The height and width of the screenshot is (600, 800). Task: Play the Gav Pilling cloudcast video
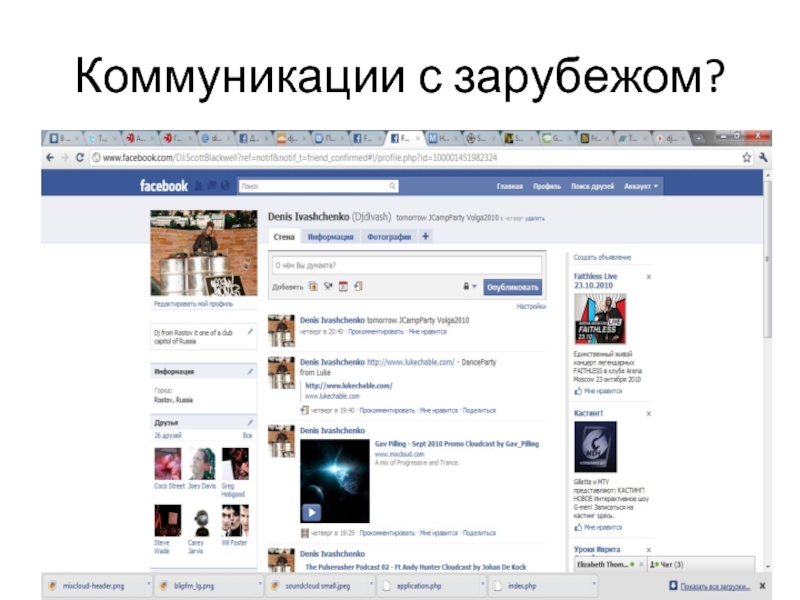(311, 512)
